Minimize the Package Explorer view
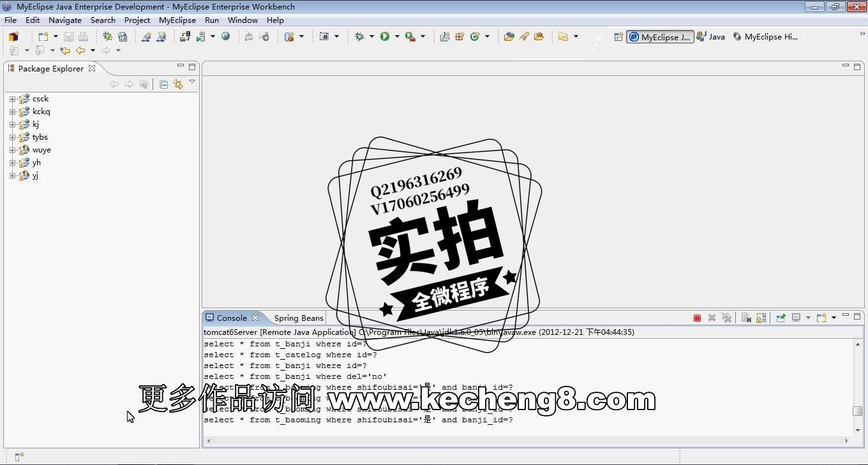This screenshot has width=868, height=465. (x=181, y=66)
